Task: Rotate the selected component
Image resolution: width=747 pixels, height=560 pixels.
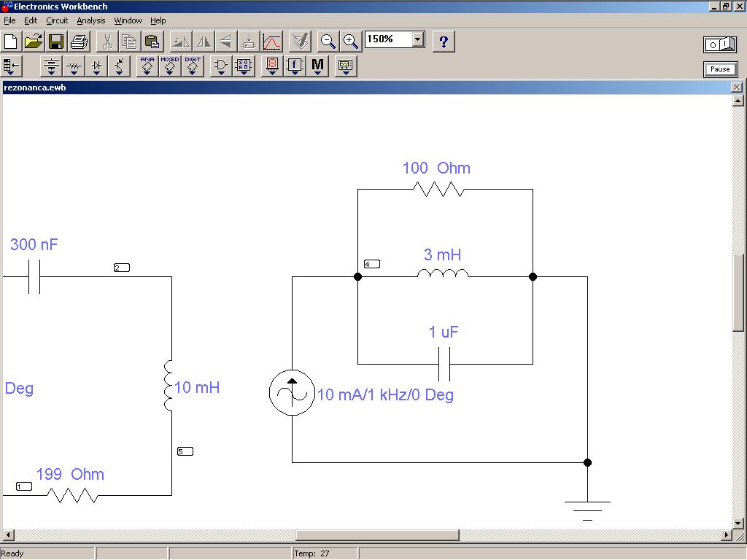Action: (181, 42)
